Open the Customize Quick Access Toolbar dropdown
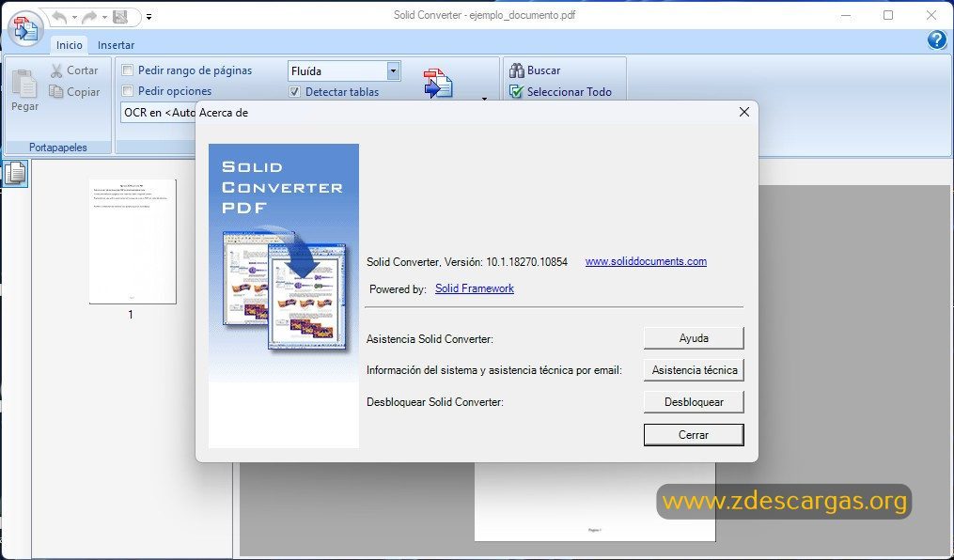 [149, 17]
